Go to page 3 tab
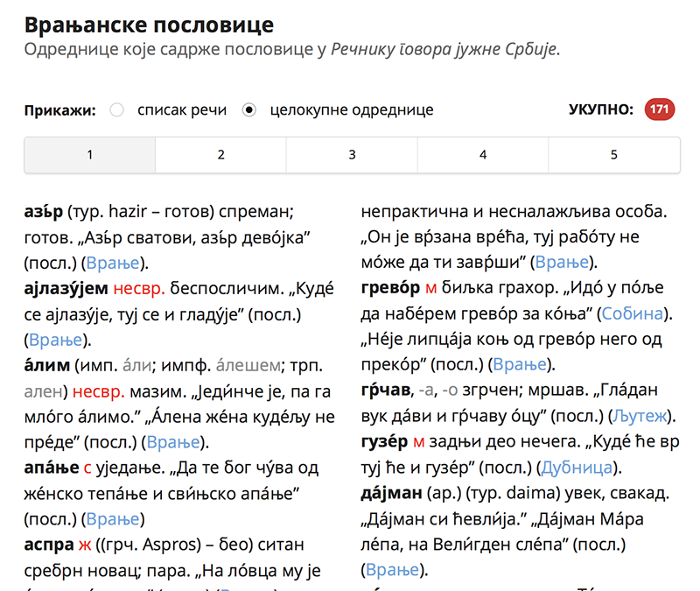The image size is (700, 591). (x=352, y=155)
